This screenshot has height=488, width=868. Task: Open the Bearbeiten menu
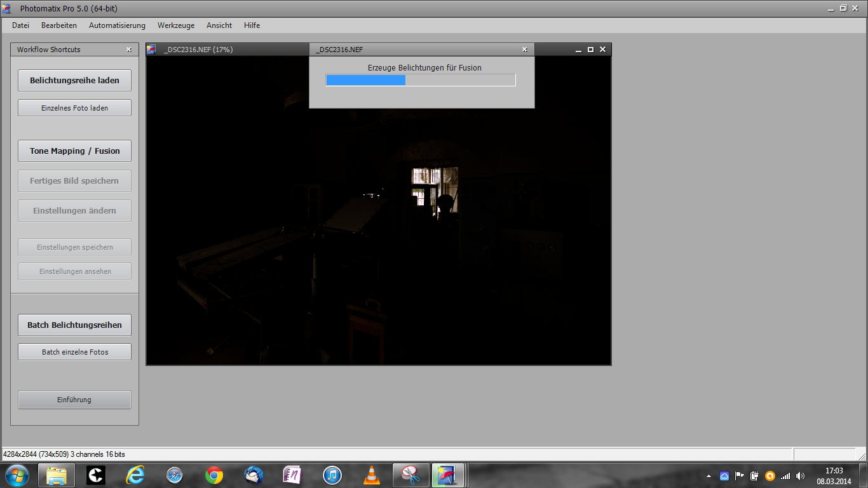[x=59, y=25]
